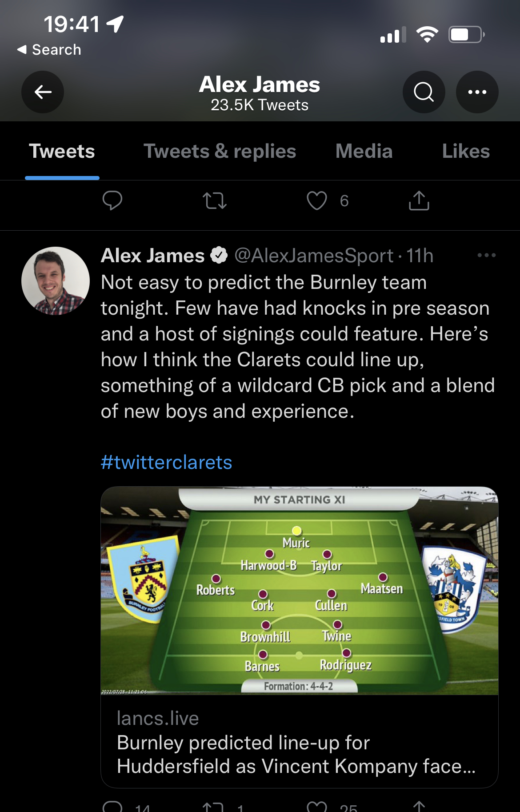Switch to Tweets & replies tab
This screenshot has height=812, width=520.
(220, 152)
